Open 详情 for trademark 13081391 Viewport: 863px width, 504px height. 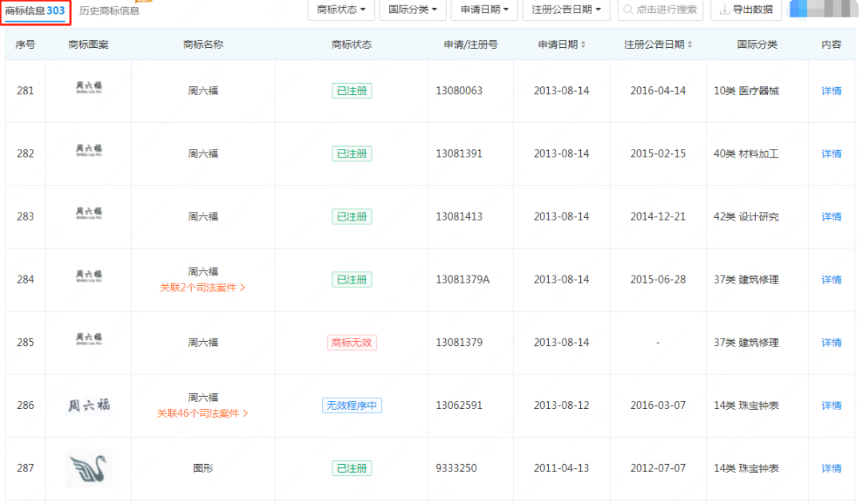coord(831,153)
